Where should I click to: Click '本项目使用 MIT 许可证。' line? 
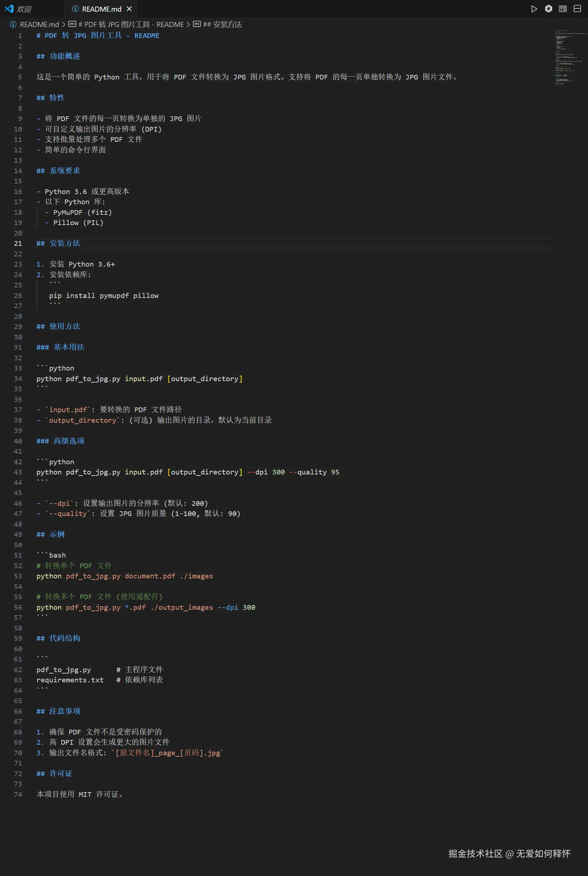click(x=80, y=794)
